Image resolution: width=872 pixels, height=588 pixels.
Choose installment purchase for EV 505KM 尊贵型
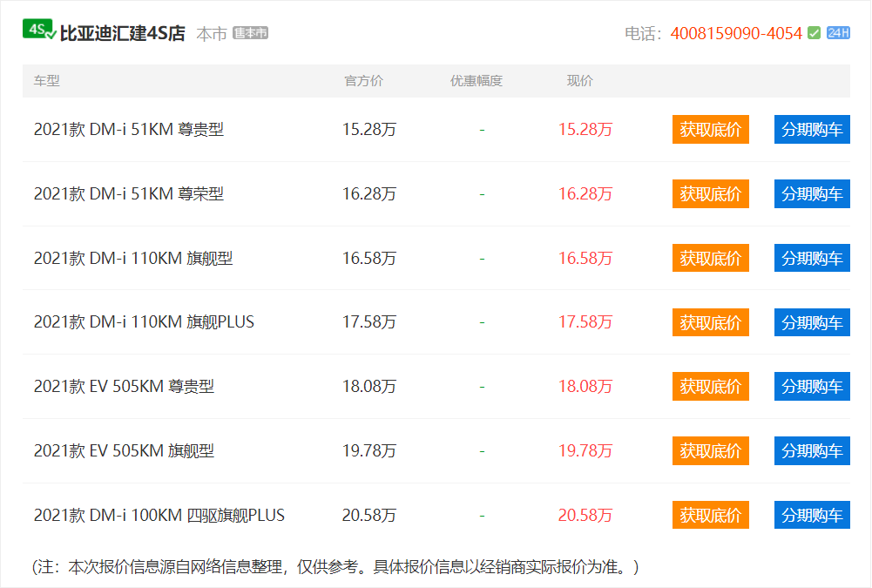pyautogui.click(x=812, y=387)
